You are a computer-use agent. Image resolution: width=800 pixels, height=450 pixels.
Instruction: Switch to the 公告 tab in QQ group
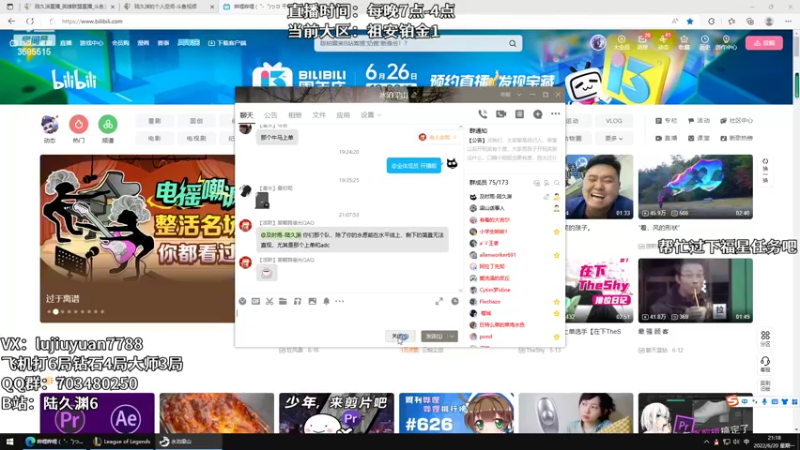270,115
